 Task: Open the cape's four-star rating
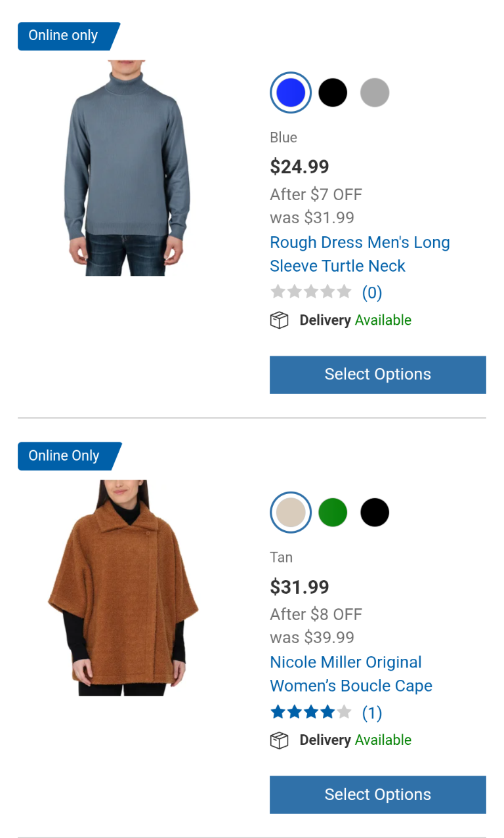tap(311, 712)
